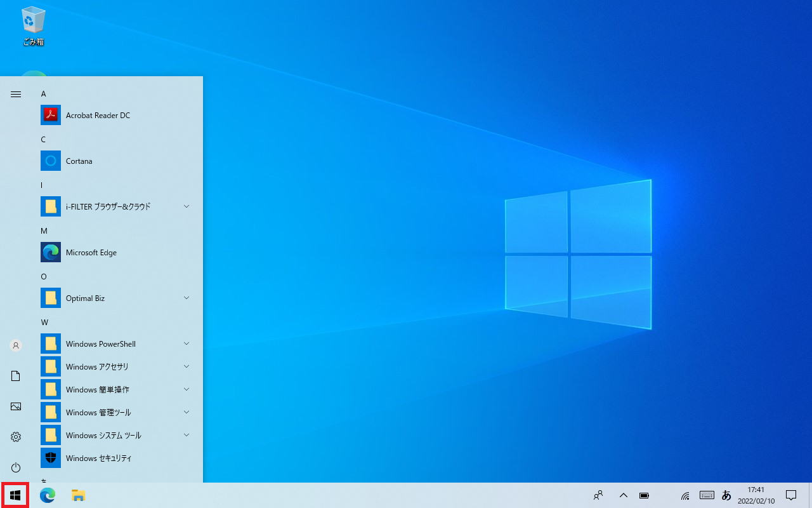Click the People icon in system tray

tap(598, 495)
